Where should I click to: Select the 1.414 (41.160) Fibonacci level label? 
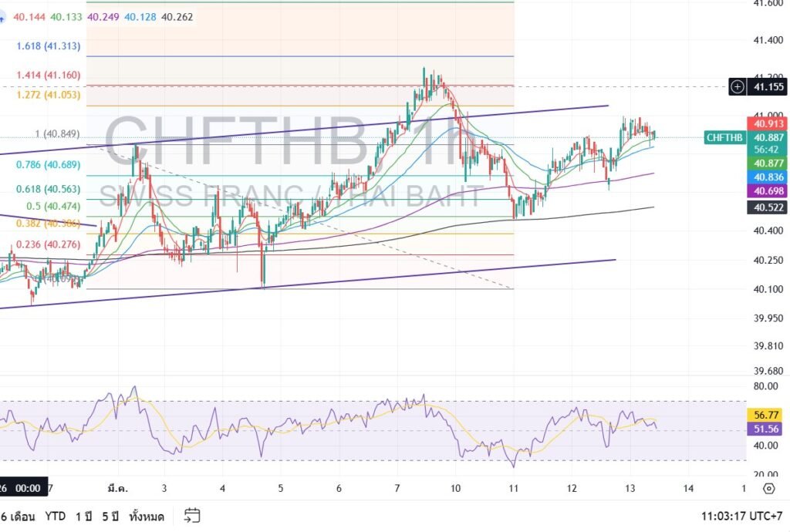pyautogui.click(x=49, y=75)
